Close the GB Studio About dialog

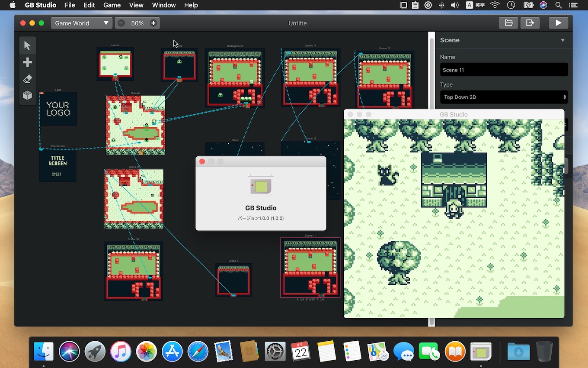click(x=202, y=161)
